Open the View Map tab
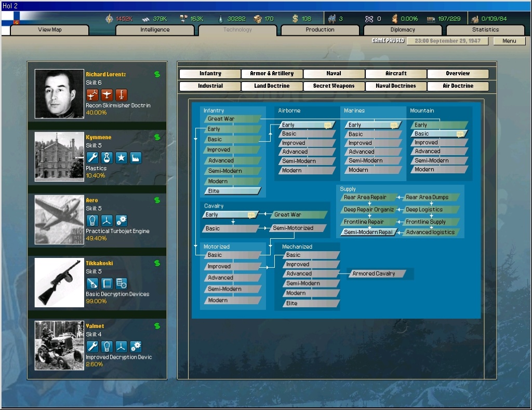Screen dimensions: 532x410 coord(50,30)
